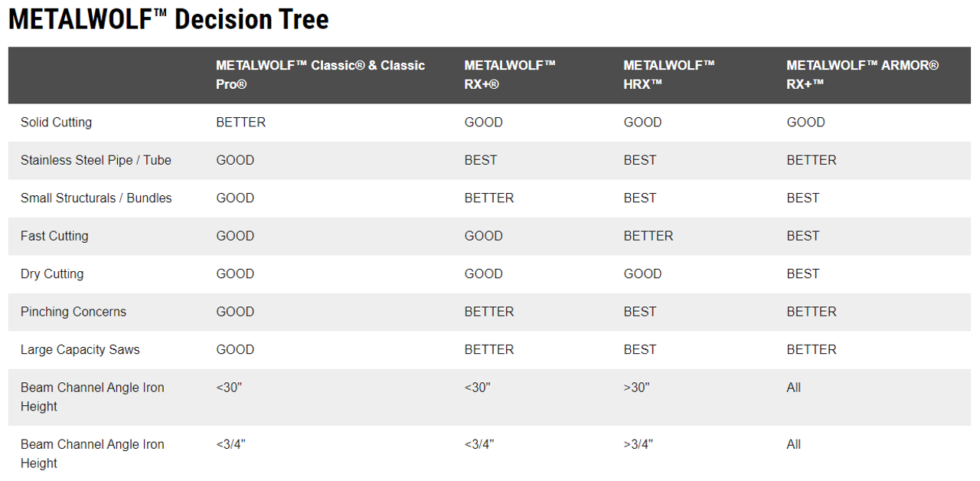This screenshot has height=481, width=980.
Task: Click the Stainless Steel Pipe / Tube label
Action: pyautogui.click(x=96, y=160)
